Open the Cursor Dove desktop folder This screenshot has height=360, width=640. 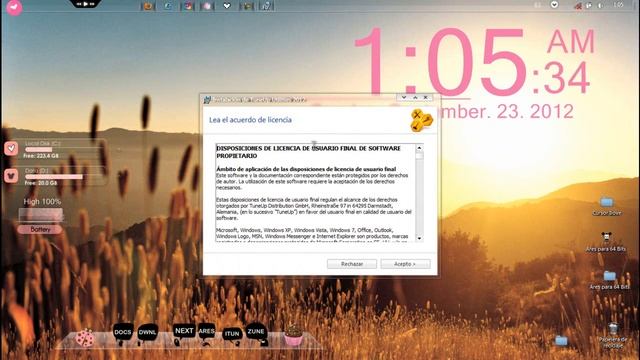coord(607,202)
